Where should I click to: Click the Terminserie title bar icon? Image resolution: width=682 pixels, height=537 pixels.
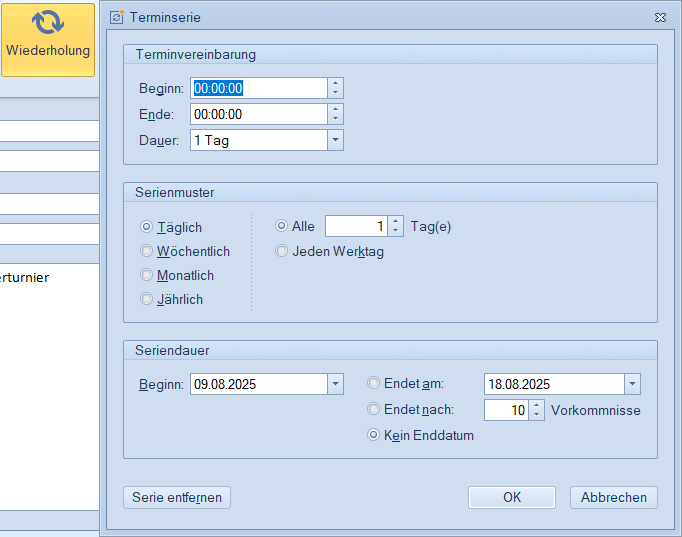[117, 17]
